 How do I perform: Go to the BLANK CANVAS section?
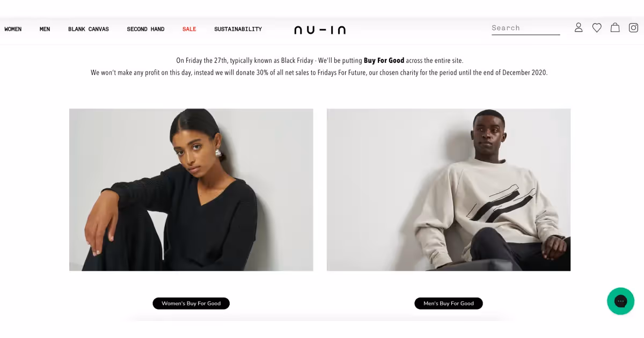(89, 29)
